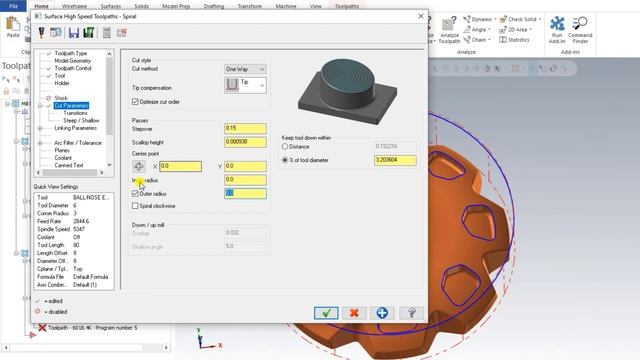Expand the Cut Parameters tree node
The width and height of the screenshot is (640, 360).
[40, 106]
